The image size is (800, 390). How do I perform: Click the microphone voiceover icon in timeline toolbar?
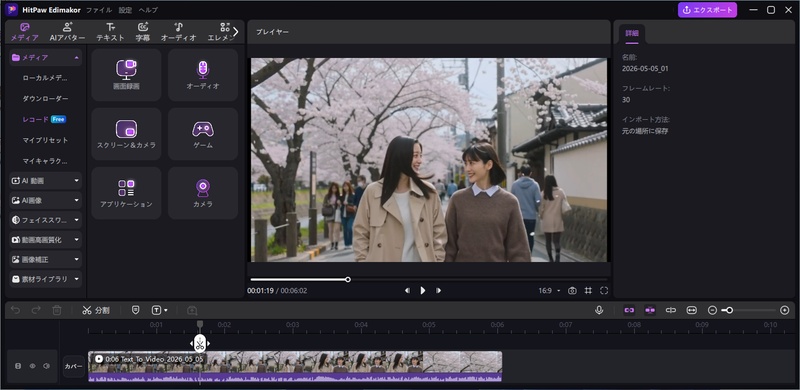pos(599,310)
